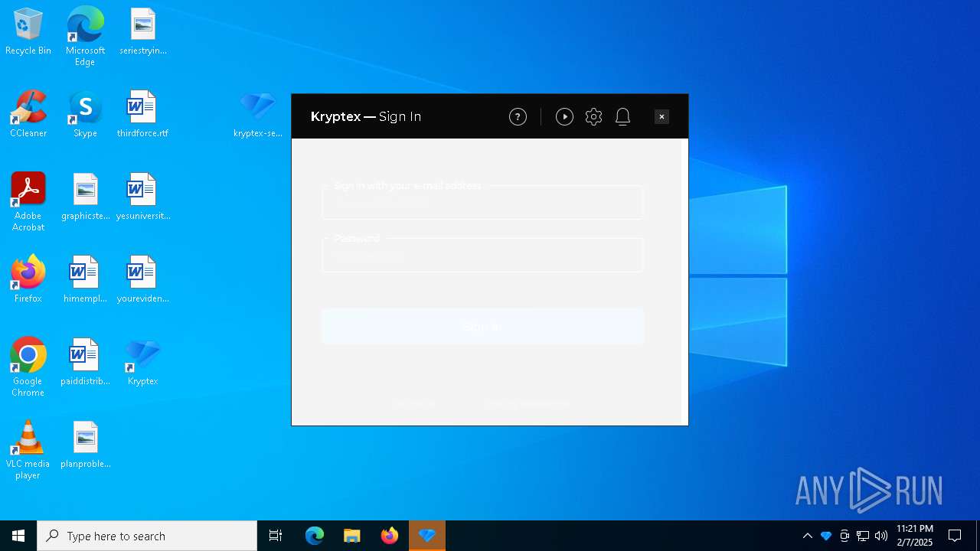The height and width of the screenshot is (551, 980).
Task: Open the network tray icon
Action: 863,536
